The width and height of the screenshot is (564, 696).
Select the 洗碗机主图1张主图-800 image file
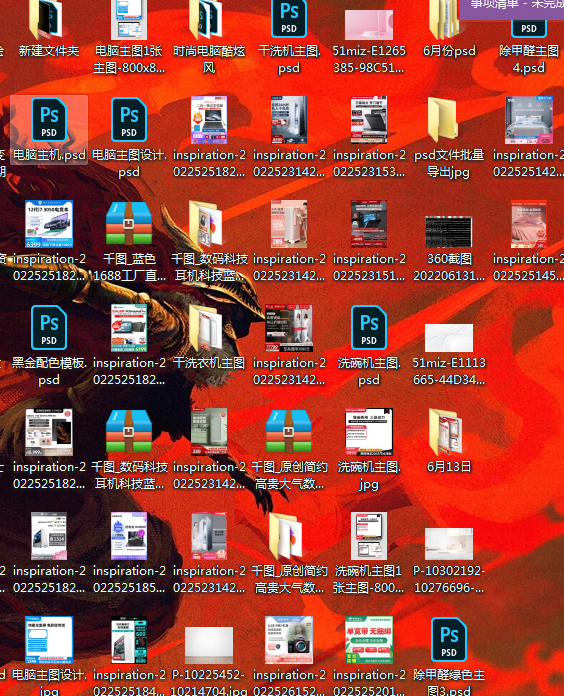pyautogui.click(x=368, y=535)
